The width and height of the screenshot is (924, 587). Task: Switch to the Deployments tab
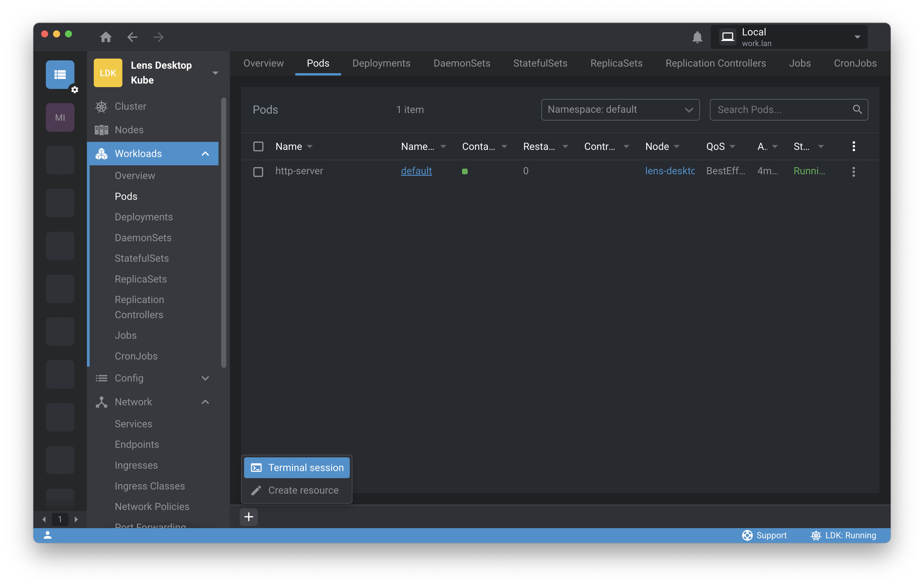(381, 63)
